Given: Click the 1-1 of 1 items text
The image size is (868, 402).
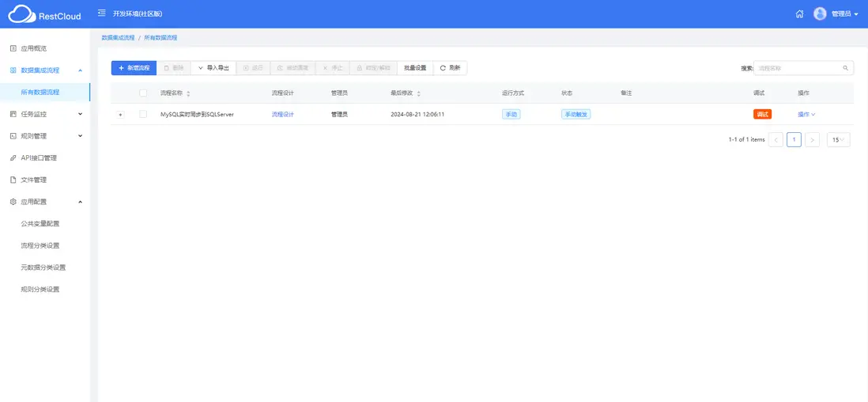Looking at the screenshot, I should coord(747,140).
